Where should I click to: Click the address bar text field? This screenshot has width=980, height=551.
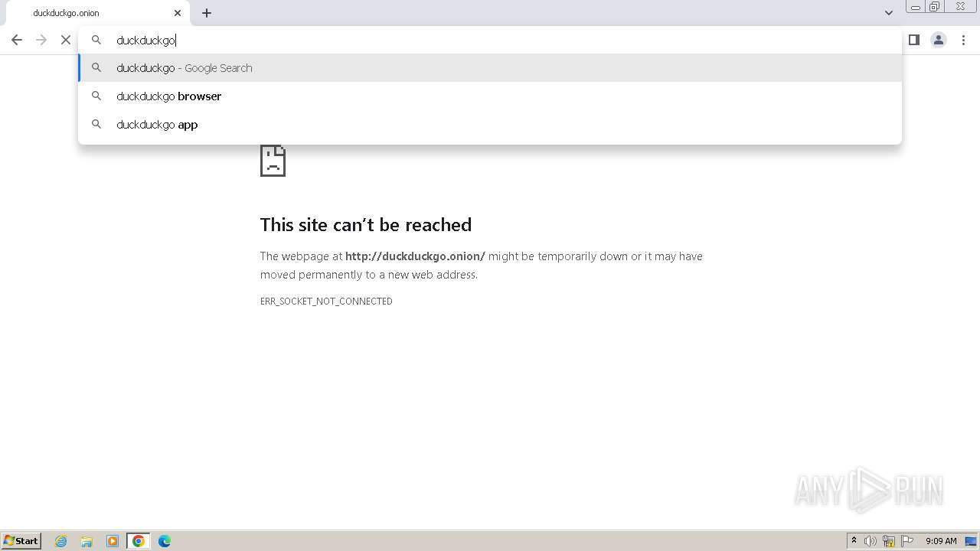(490, 40)
